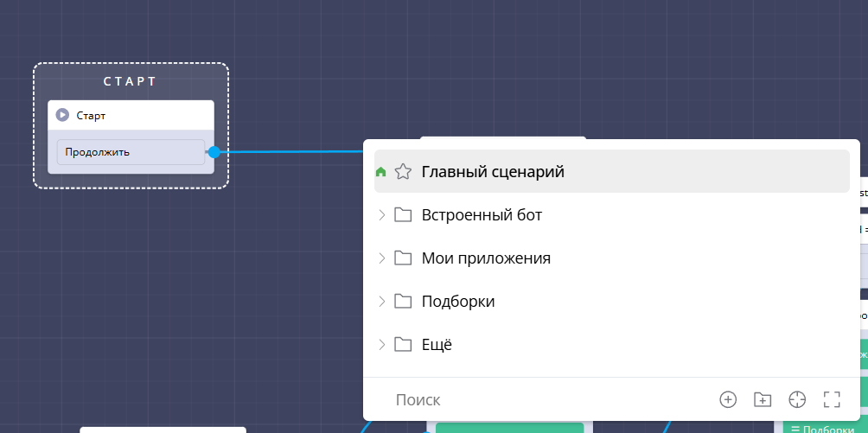Image resolution: width=868 pixels, height=433 pixels.
Task: Expand the Мои приложения folder chevron
Action: [382, 258]
